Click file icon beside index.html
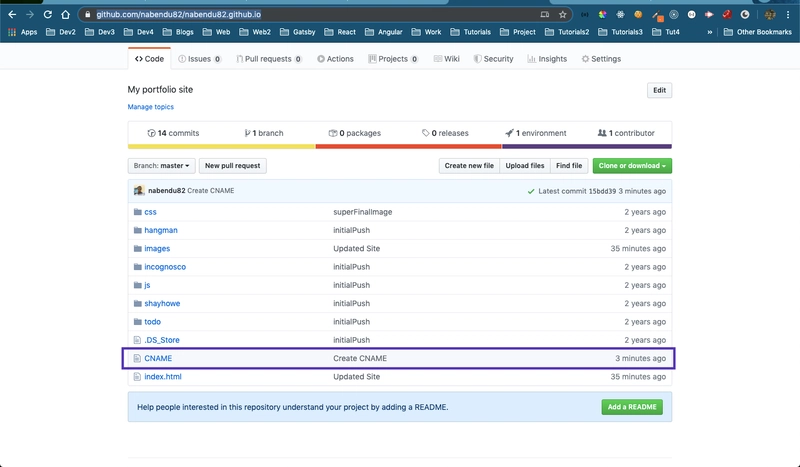Screen dimensions: 800x467 (x=137, y=377)
